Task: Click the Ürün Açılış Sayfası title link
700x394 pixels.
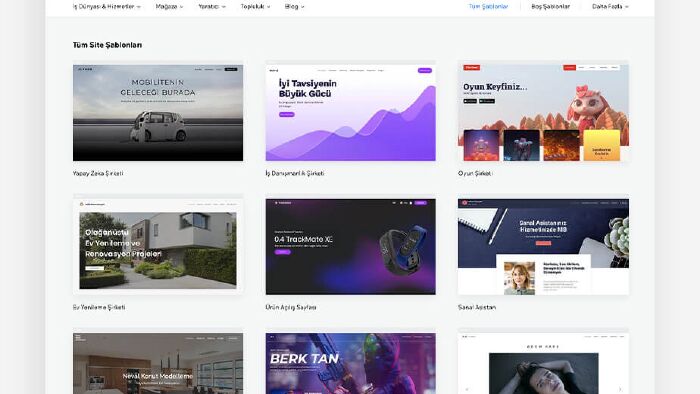Action: [291, 307]
